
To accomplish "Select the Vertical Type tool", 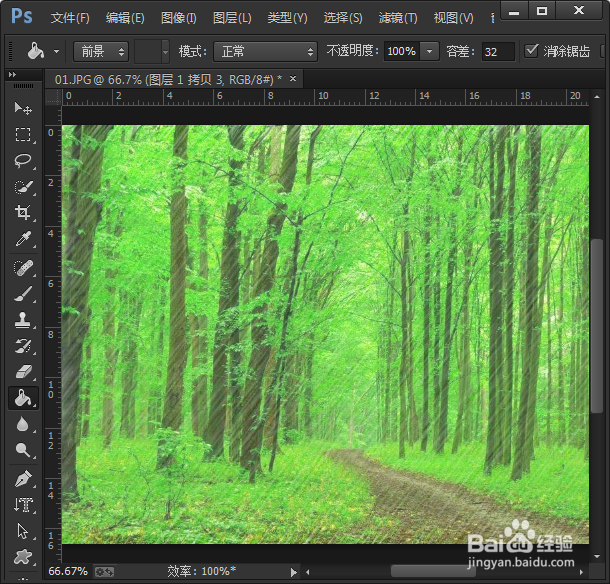I will pos(23,505).
